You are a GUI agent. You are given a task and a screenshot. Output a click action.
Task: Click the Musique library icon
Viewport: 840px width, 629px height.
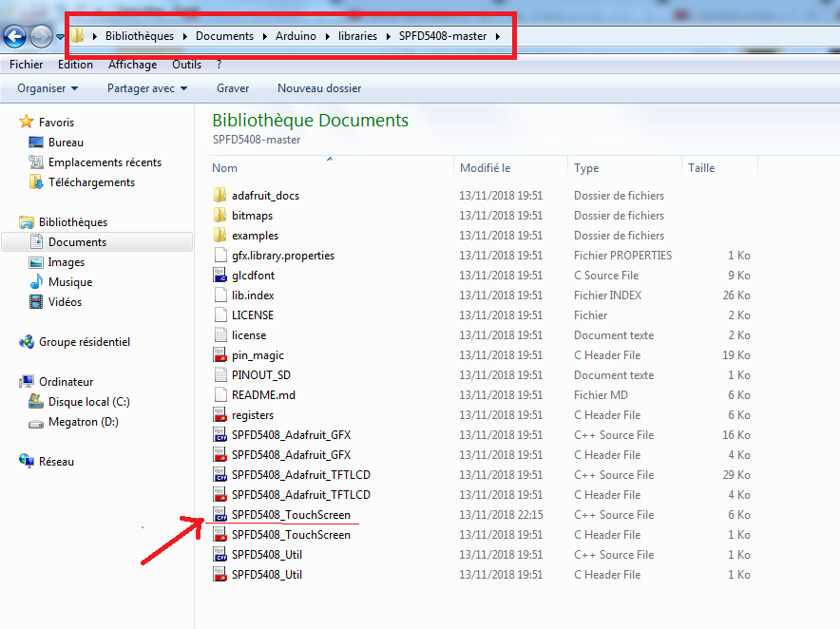click(x=36, y=282)
